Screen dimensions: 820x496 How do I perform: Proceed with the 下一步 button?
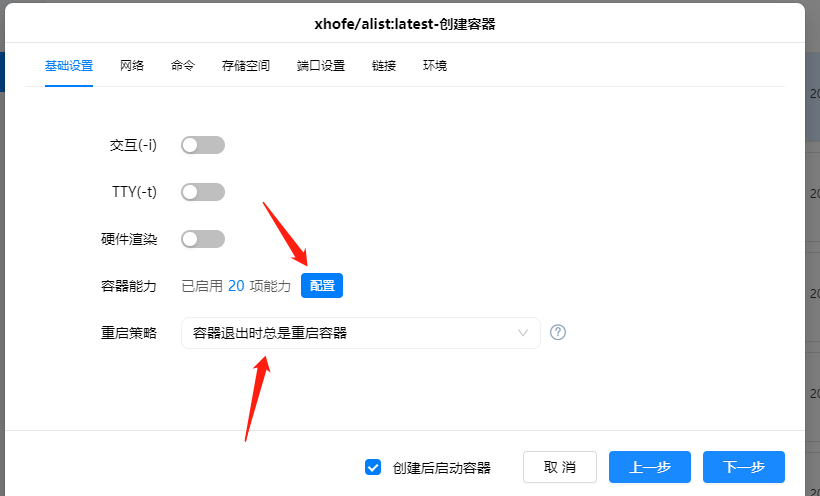click(x=744, y=467)
